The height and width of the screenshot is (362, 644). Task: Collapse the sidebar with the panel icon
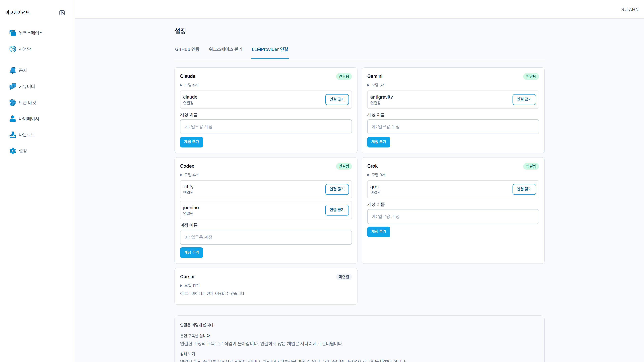click(62, 13)
